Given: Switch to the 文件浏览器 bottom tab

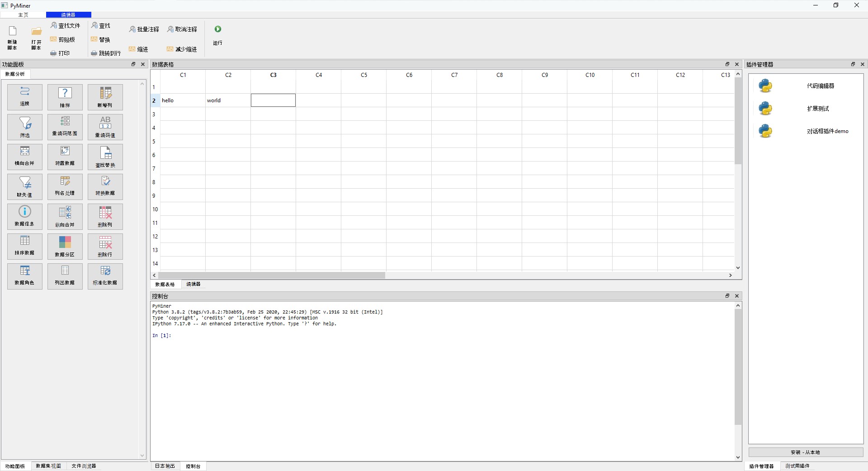Looking at the screenshot, I should [x=84, y=466].
